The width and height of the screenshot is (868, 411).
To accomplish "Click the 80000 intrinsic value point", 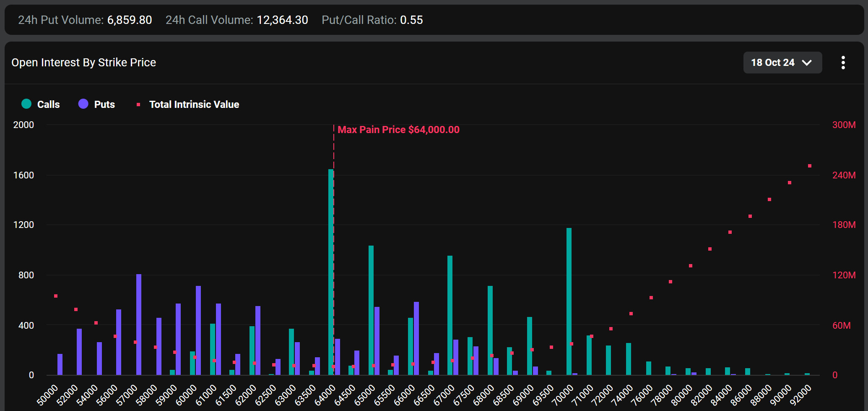I will (x=691, y=266).
